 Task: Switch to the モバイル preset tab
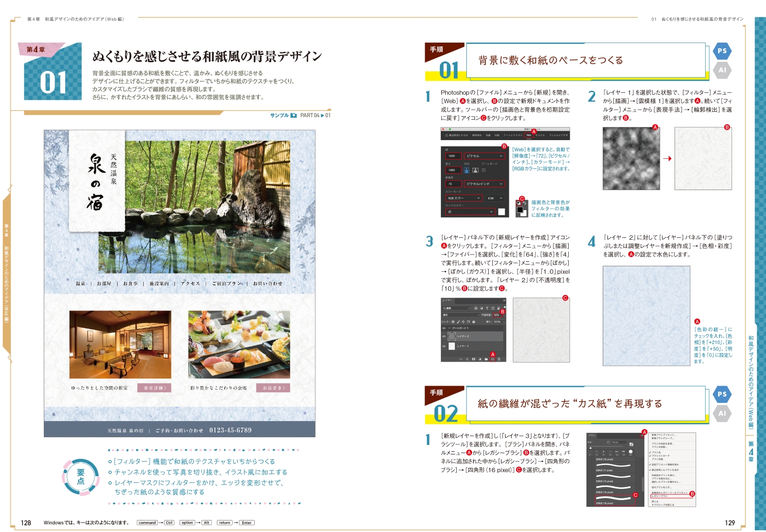[540, 135]
